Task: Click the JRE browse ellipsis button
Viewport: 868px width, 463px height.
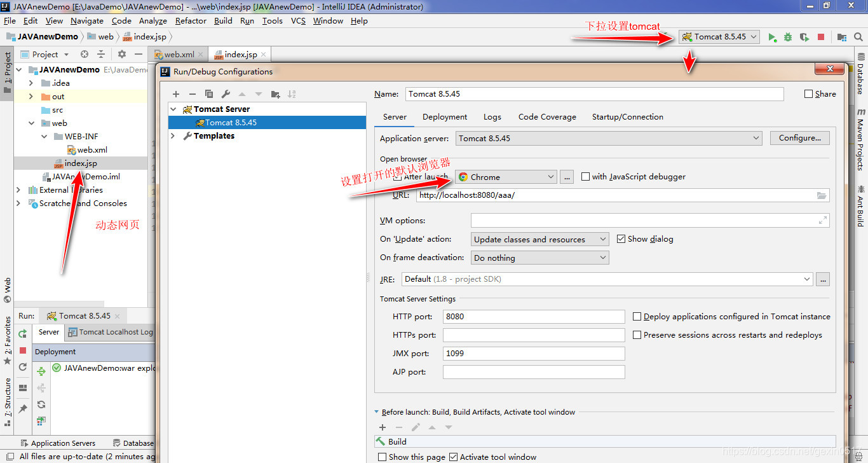Action: coord(823,279)
